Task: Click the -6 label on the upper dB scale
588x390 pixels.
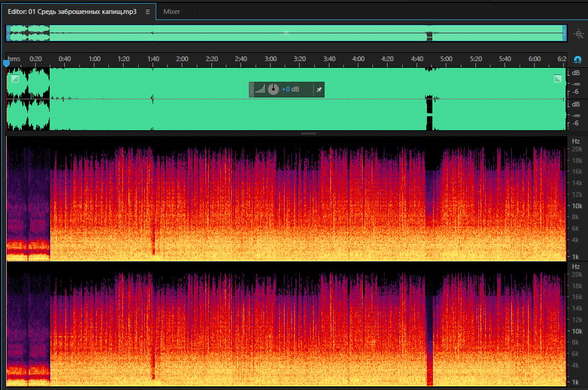Action: [x=576, y=91]
